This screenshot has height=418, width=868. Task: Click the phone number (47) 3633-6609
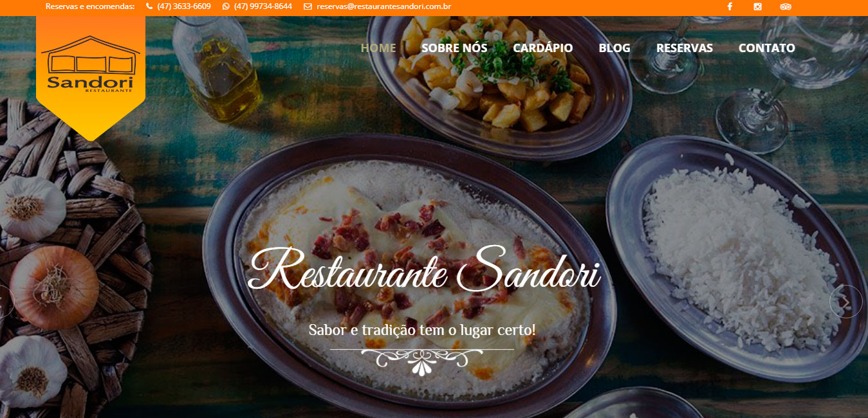(x=184, y=6)
